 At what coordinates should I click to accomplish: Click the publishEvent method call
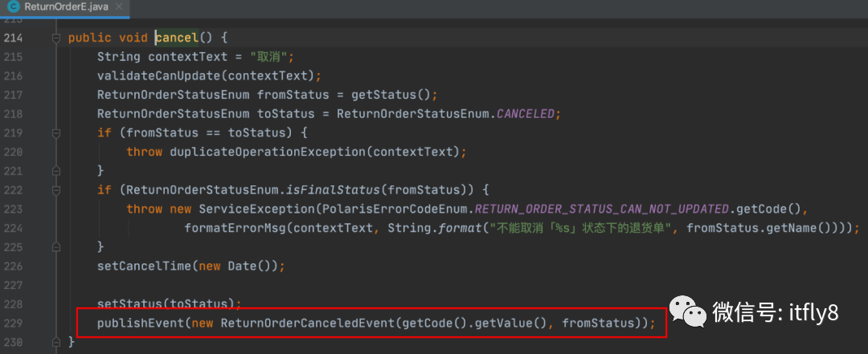click(141, 323)
